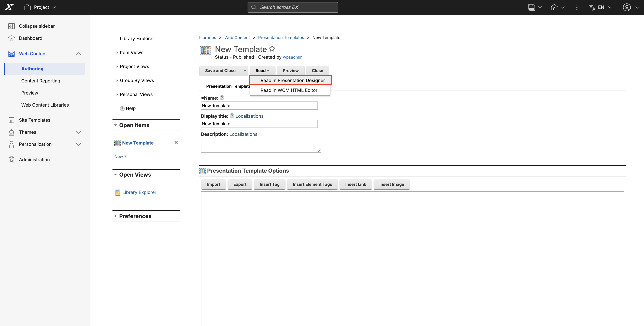Open the user profile avatar icon
The height and width of the screenshot is (326, 644).
[626, 7]
